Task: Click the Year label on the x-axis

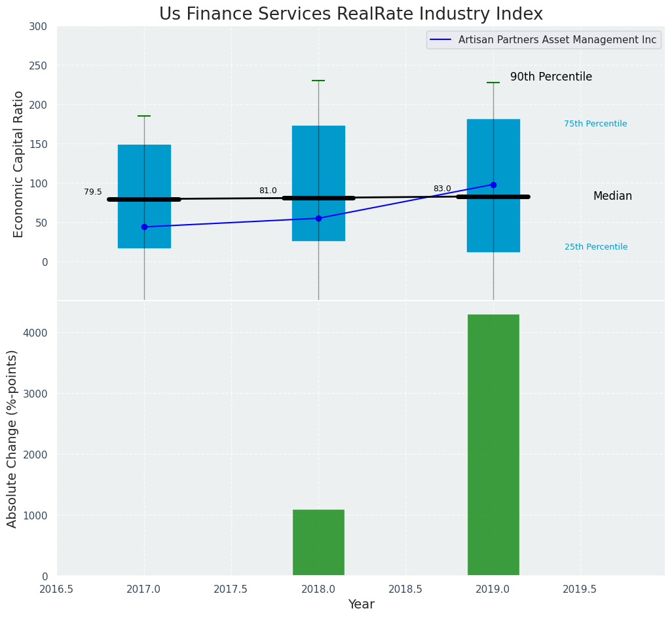Action: coord(361,605)
